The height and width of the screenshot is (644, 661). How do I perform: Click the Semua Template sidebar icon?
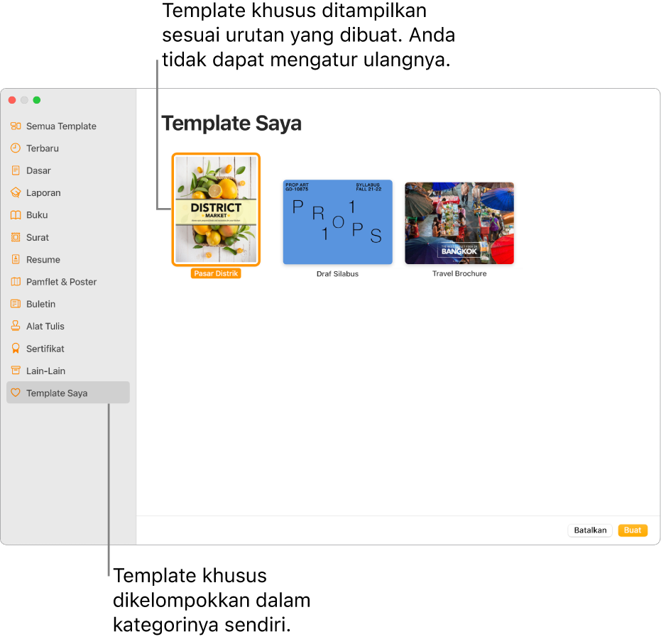pos(16,126)
